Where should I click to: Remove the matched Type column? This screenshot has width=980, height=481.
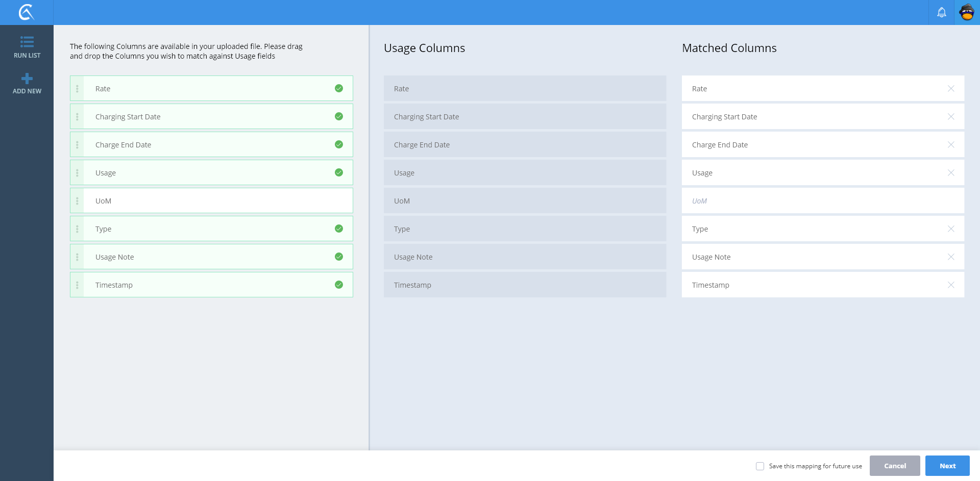(x=950, y=229)
